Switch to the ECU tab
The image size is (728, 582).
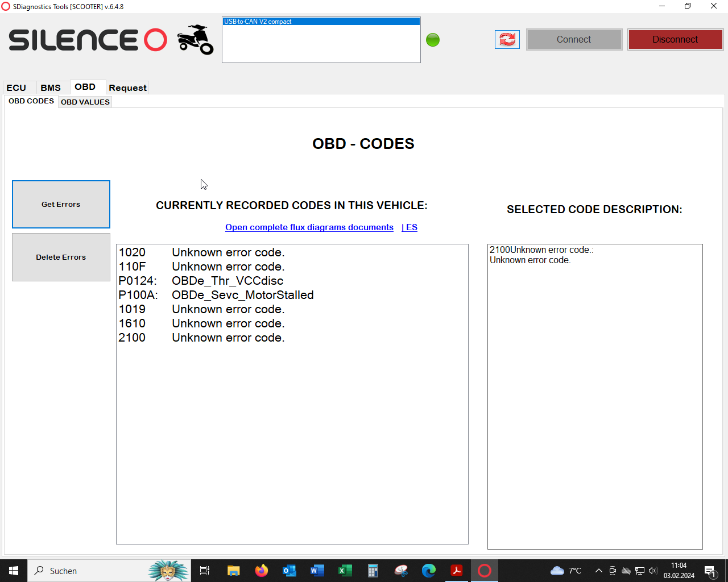(x=16, y=88)
